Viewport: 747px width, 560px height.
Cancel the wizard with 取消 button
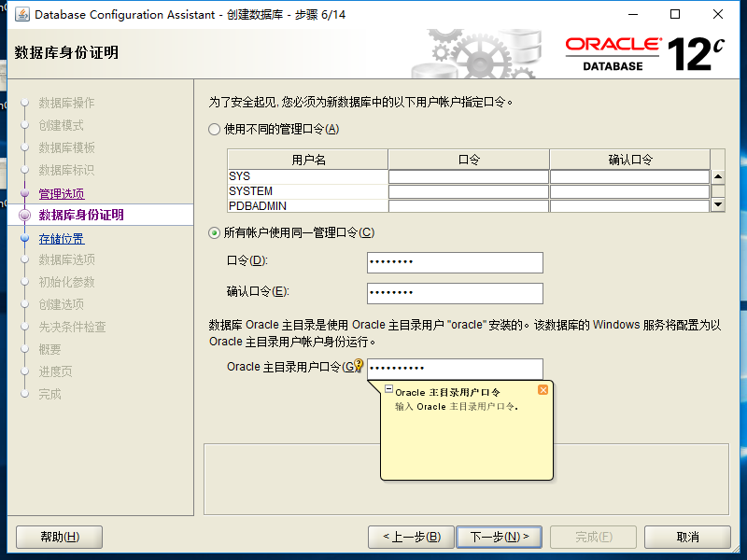pyautogui.click(x=687, y=538)
